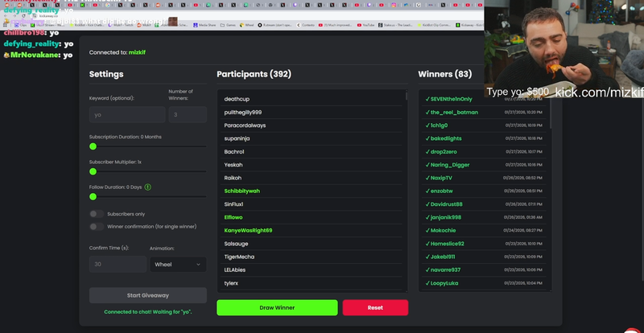Select participant TigerMecha
Image resolution: width=644 pixels, height=333 pixels.
pos(239,257)
